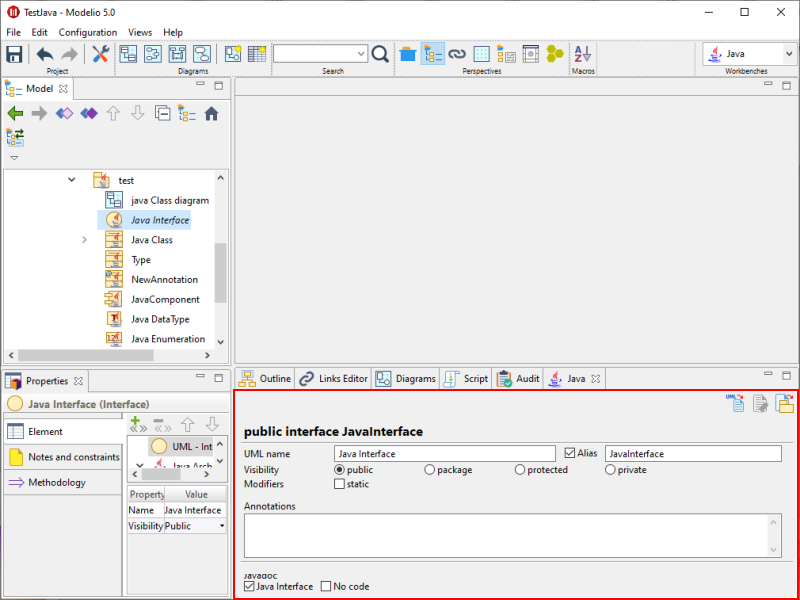
Task: Click into the UML name field
Action: pos(445,454)
